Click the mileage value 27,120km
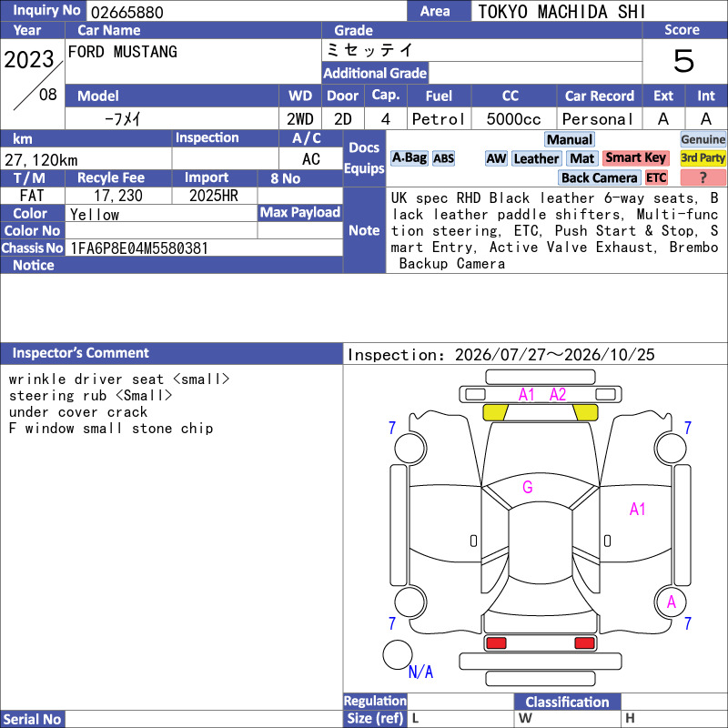Image resolution: width=728 pixels, height=728 pixels. click(x=41, y=160)
